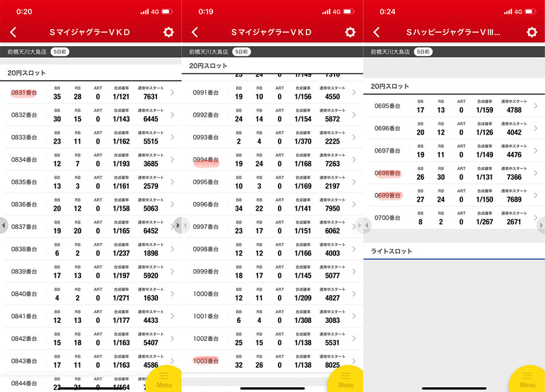This screenshot has height=392, width=545.
Task: Select 20円スロット header on SハッピージャグラーVIII screen
Action: (390, 87)
